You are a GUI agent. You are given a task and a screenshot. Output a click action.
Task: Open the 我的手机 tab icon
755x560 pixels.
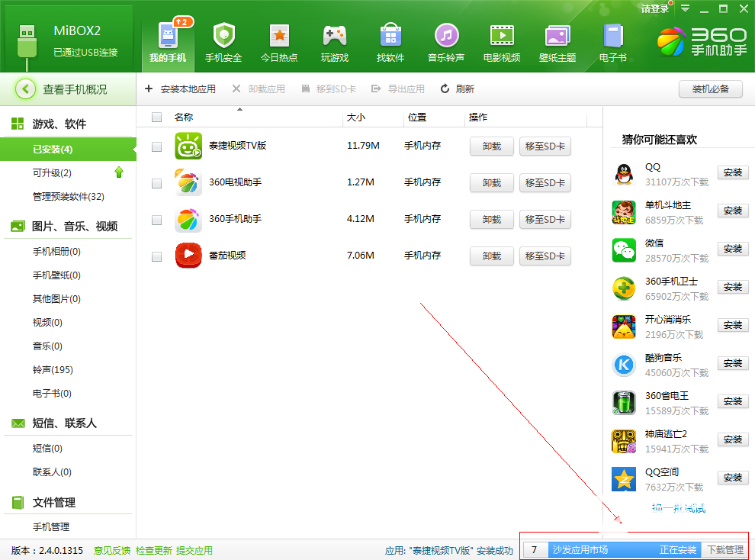click(x=168, y=36)
